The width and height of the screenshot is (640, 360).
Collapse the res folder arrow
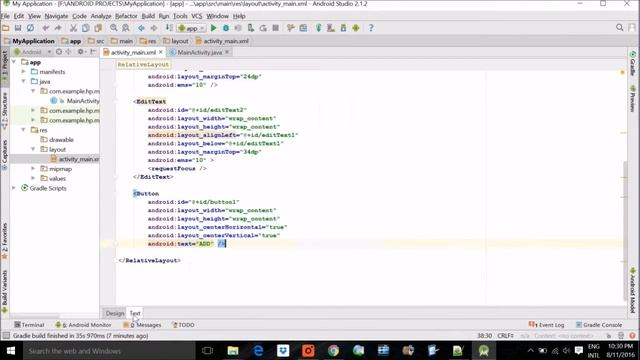point(24,130)
